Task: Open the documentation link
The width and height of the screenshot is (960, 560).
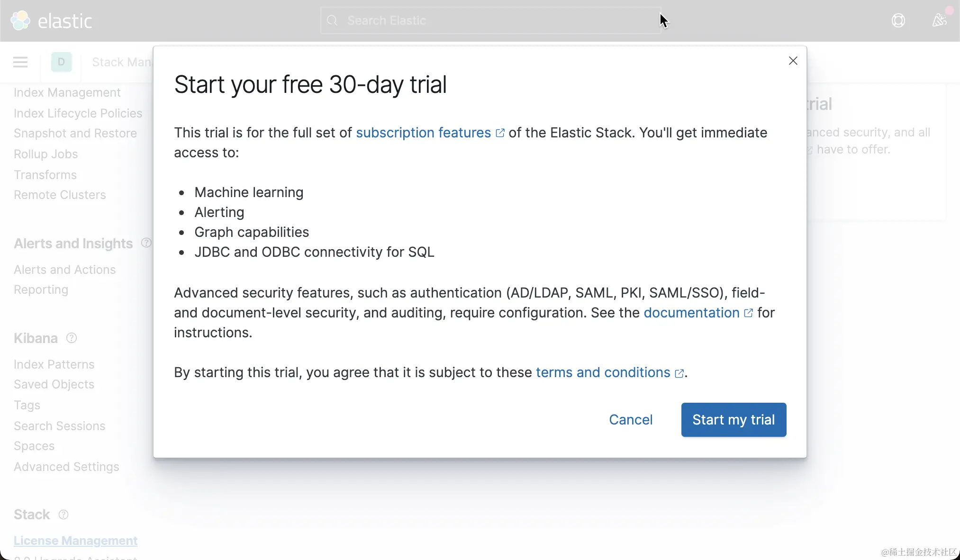Action: point(691,313)
